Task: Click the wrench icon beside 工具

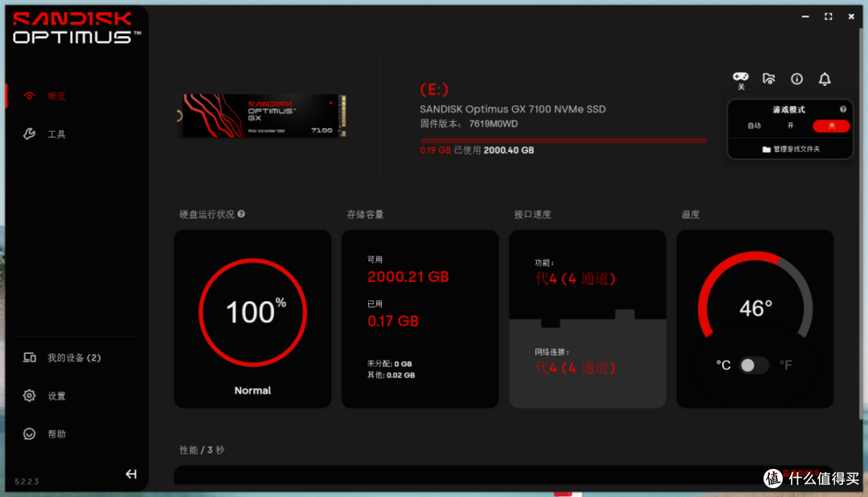Action: coord(30,134)
